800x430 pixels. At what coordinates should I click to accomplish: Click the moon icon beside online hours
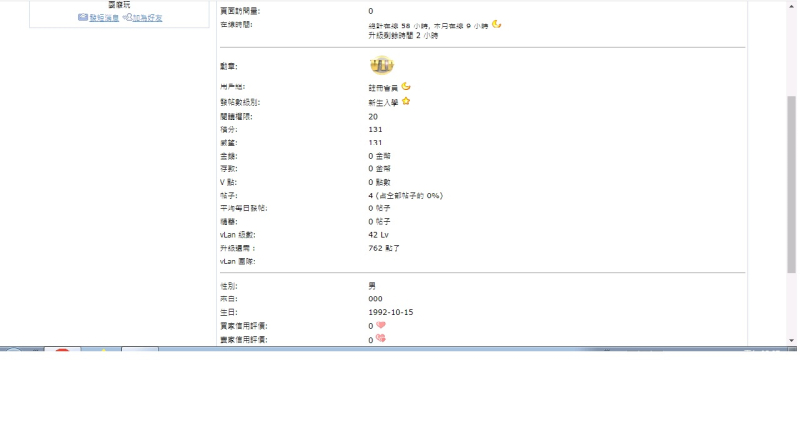(x=496, y=24)
